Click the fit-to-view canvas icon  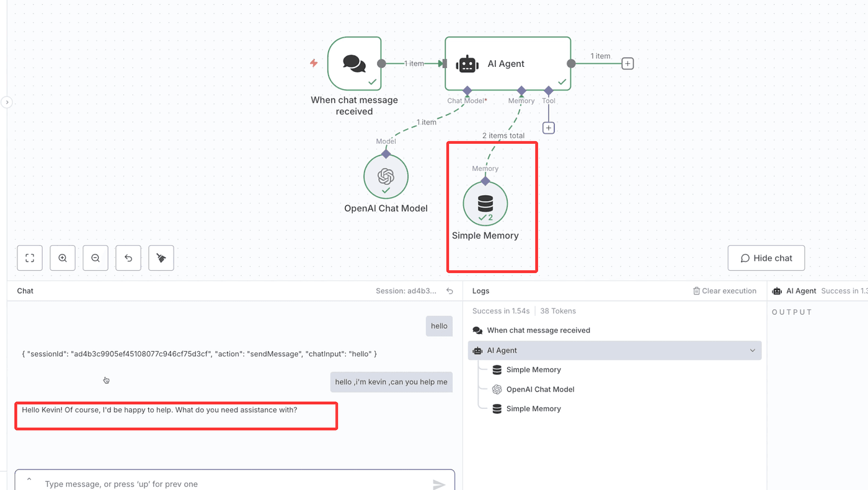[30, 258]
